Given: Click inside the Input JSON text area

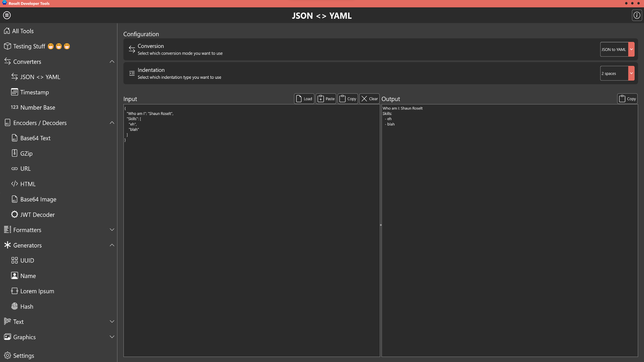Looking at the screenshot, I should [251, 225].
